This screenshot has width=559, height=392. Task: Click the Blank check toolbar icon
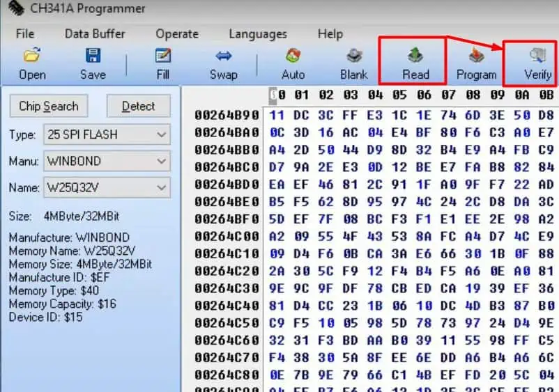click(354, 56)
